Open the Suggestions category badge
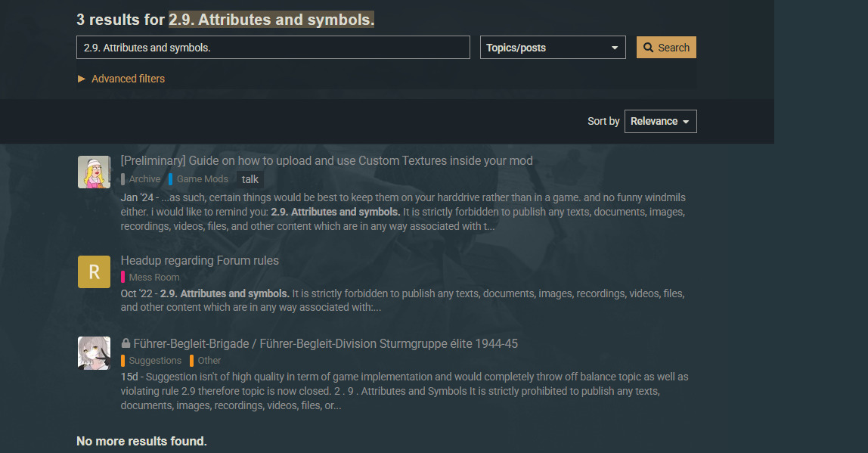 pyautogui.click(x=154, y=361)
